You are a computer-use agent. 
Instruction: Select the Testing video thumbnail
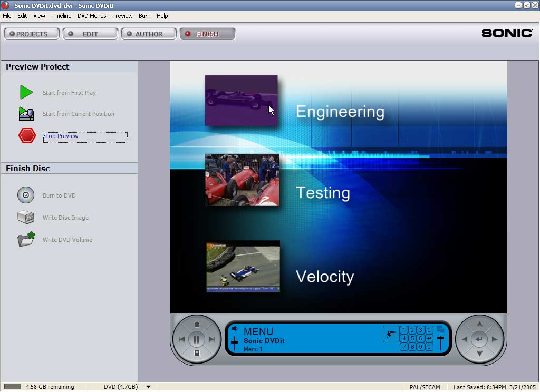coord(242,180)
